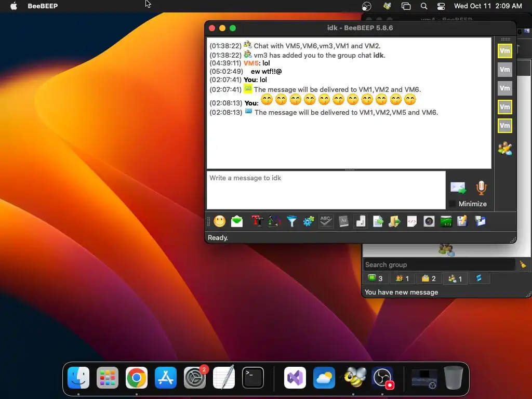Open Spotlight search in menu bar
The image size is (532, 399).
pos(424,6)
